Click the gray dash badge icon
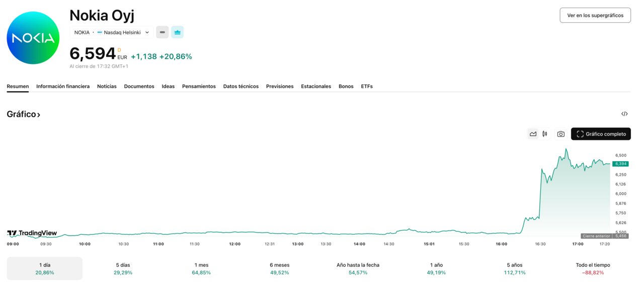 pyautogui.click(x=162, y=32)
